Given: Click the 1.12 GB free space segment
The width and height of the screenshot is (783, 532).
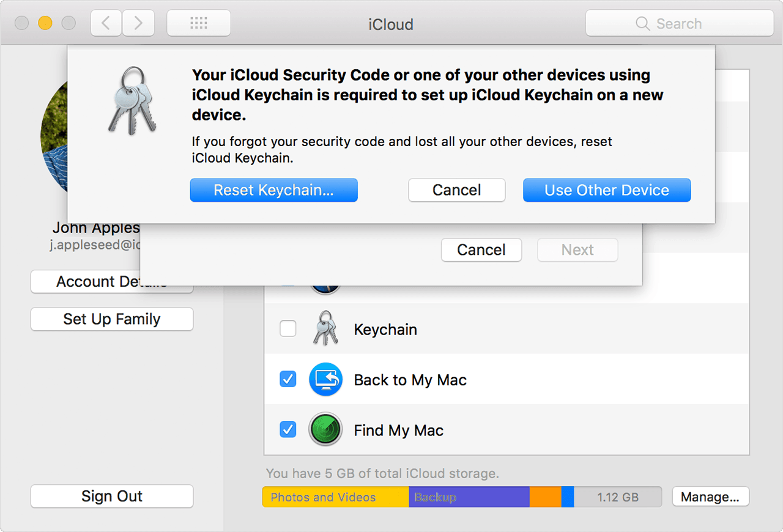Looking at the screenshot, I should coord(618,497).
